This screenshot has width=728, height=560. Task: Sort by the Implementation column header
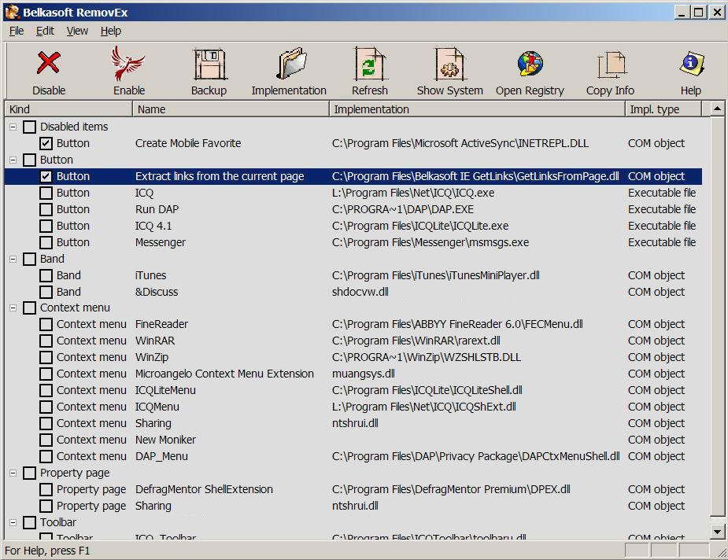click(x=477, y=109)
